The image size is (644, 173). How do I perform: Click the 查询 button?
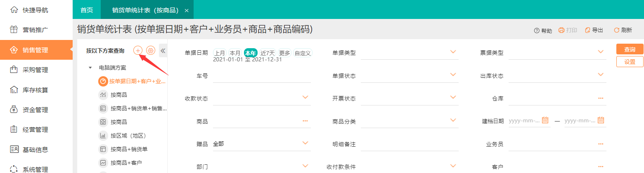point(630,49)
